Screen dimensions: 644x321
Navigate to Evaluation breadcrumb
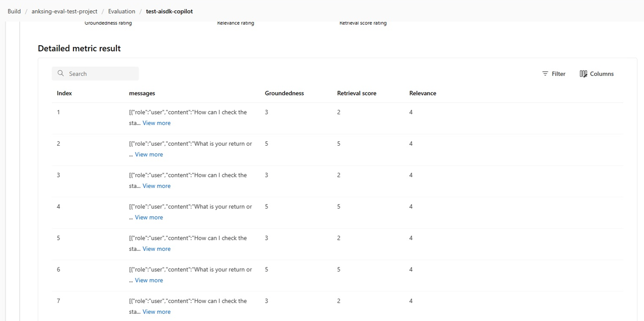[x=121, y=11]
